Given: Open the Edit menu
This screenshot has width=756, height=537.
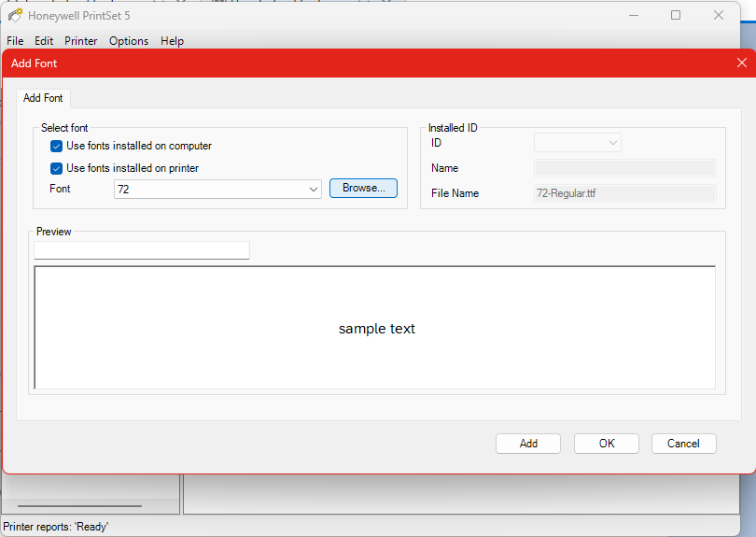Looking at the screenshot, I should (x=44, y=41).
